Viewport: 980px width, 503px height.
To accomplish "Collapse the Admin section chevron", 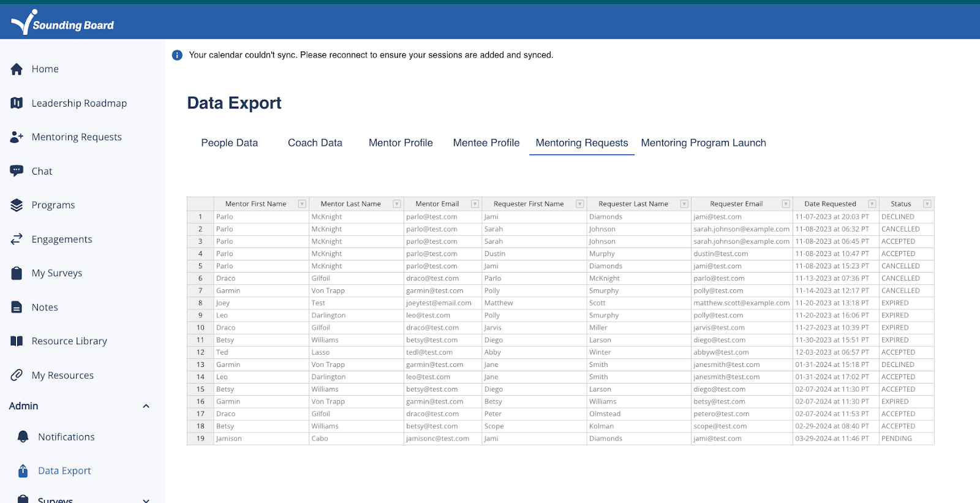I will (146, 406).
